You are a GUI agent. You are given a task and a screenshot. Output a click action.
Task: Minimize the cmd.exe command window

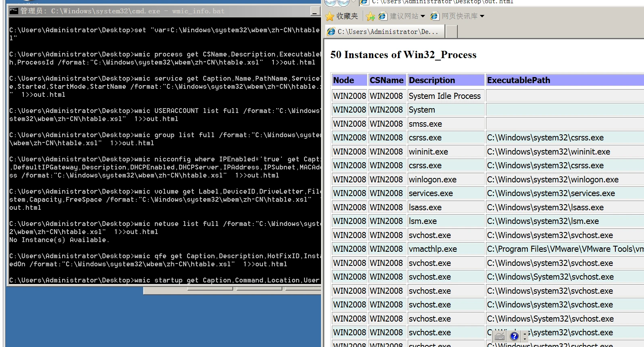[x=315, y=11]
